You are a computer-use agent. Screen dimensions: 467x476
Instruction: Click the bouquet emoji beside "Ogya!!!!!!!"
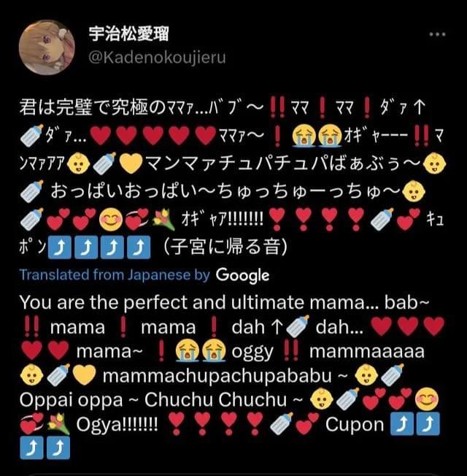58,423
